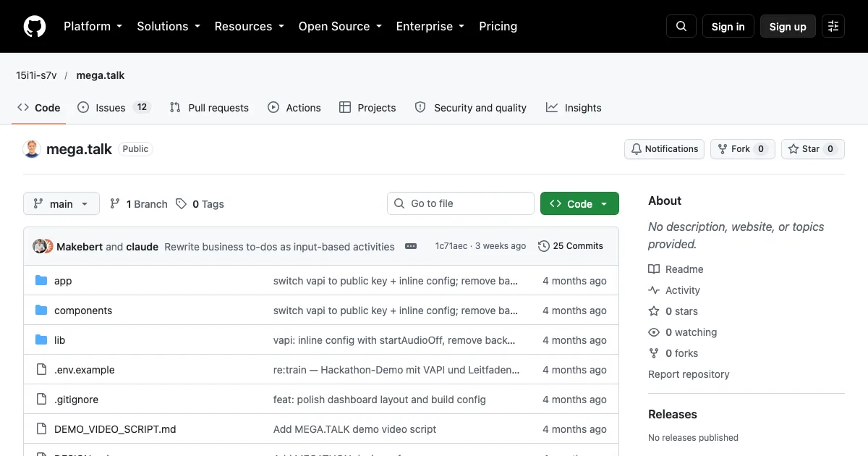Switch to the Issues tab
The width and height of the screenshot is (868, 456).
[x=114, y=108]
